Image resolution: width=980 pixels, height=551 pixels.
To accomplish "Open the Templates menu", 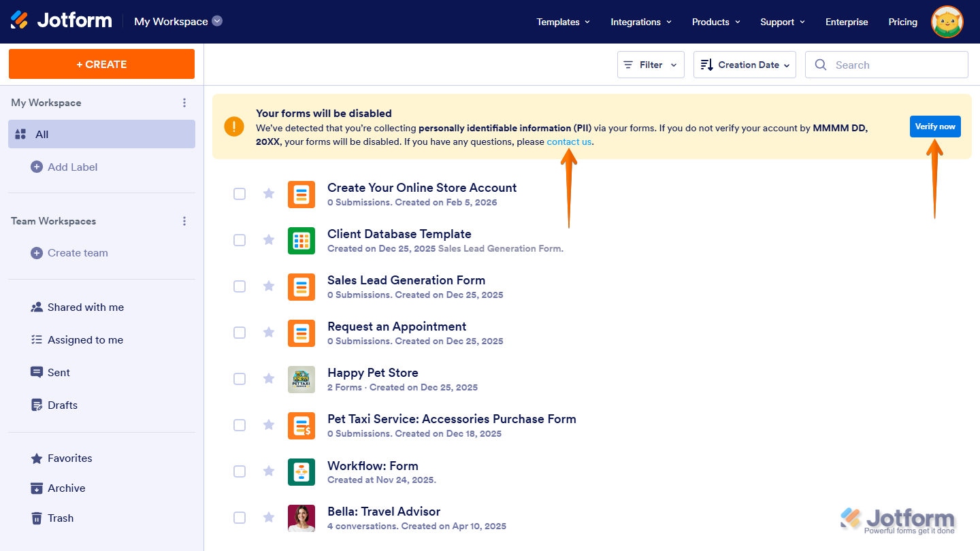I will tap(563, 22).
